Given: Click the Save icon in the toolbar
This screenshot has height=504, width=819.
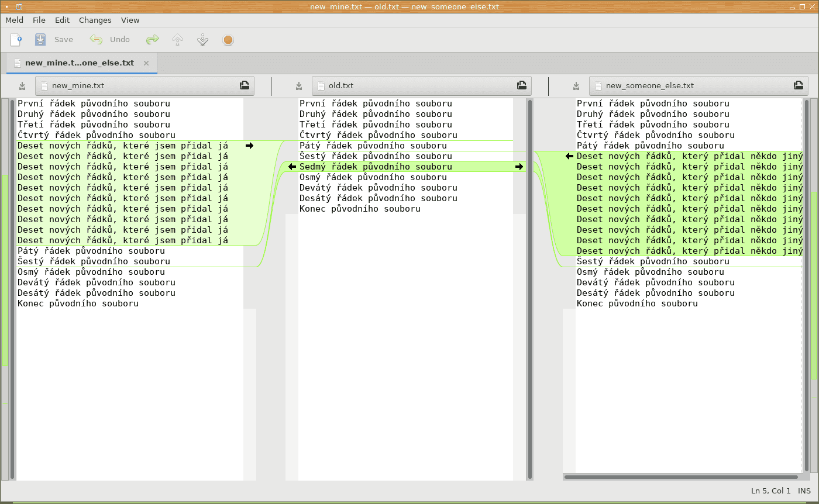Looking at the screenshot, I should [40, 40].
